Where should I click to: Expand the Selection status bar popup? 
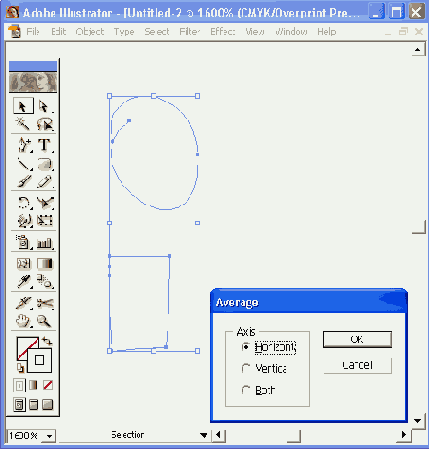[203, 435]
